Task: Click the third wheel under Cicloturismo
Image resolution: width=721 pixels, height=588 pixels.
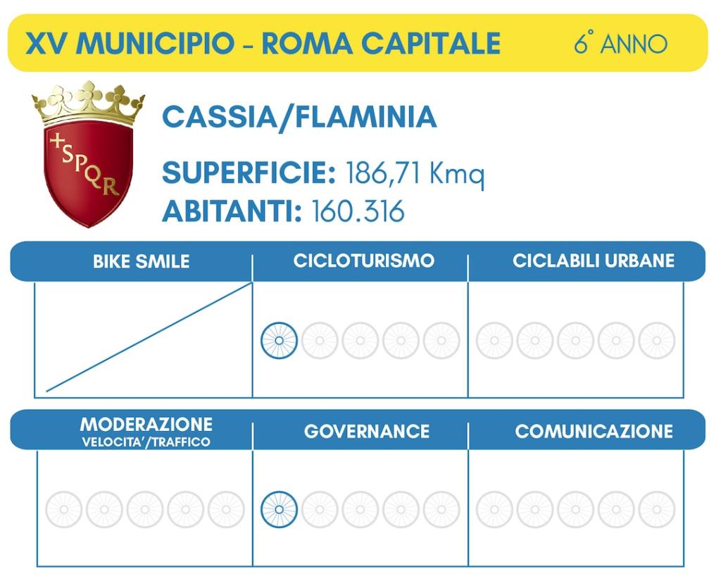Action: click(x=360, y=341)
